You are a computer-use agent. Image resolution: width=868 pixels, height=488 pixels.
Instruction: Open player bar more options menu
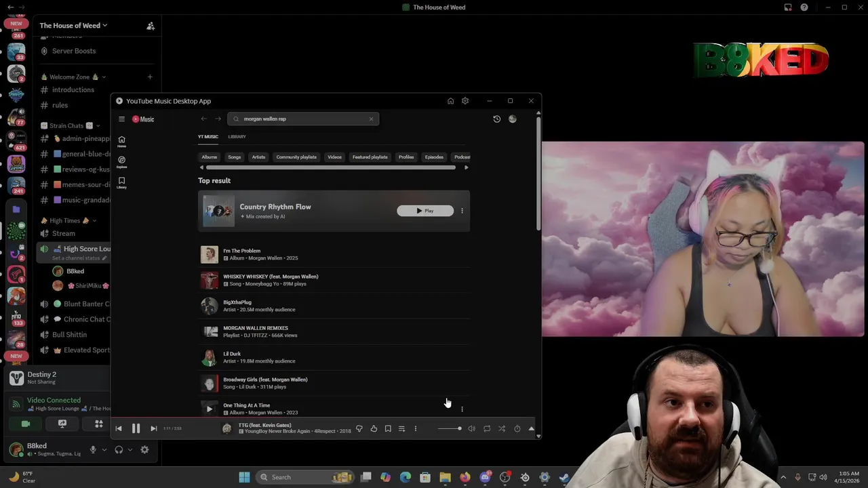coord(416,428)
